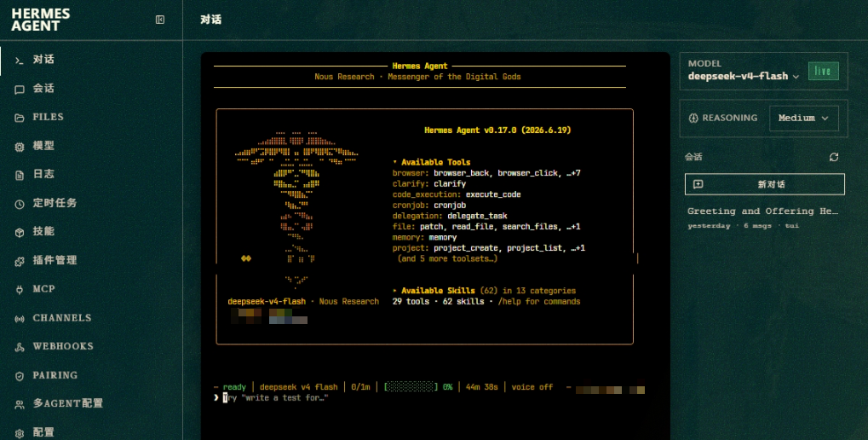Click the clock icon beside 定时任务
This screenshot has height=440, width=868.
[20, 204]
